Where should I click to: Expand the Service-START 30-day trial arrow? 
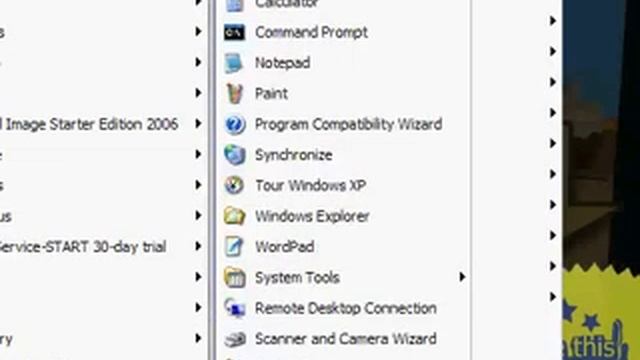point(198,246)
